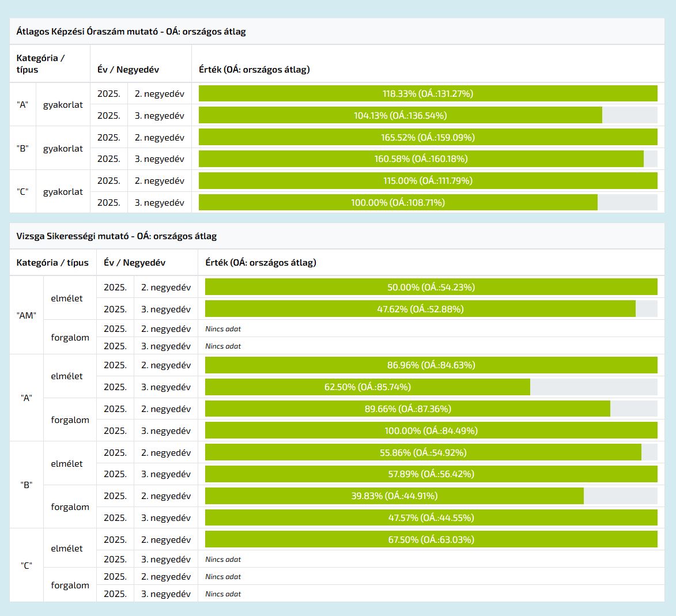The width and height of the screenshot is (676, 616).
Task: Select the "AM" category cell
Action: point(27,316)
